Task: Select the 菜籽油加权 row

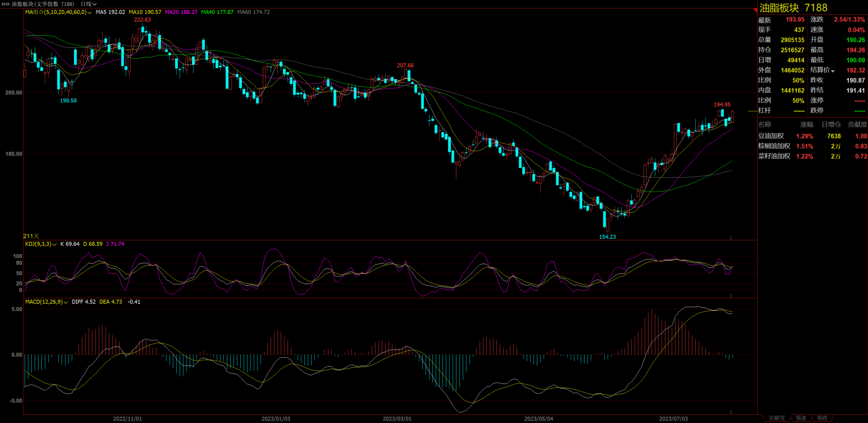Action: [x=774, y=157]
